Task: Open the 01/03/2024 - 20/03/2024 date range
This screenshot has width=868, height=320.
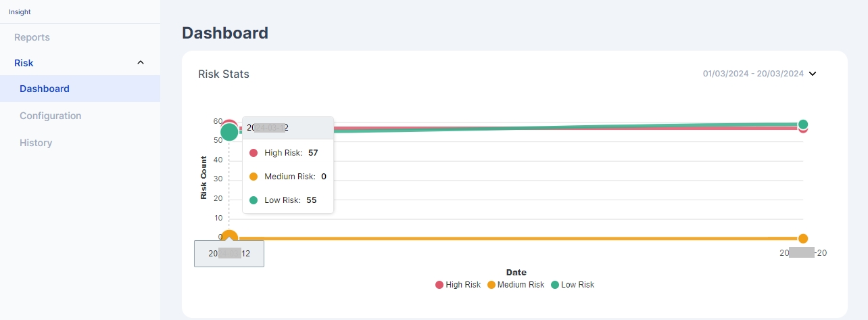Action: point(752,74)
